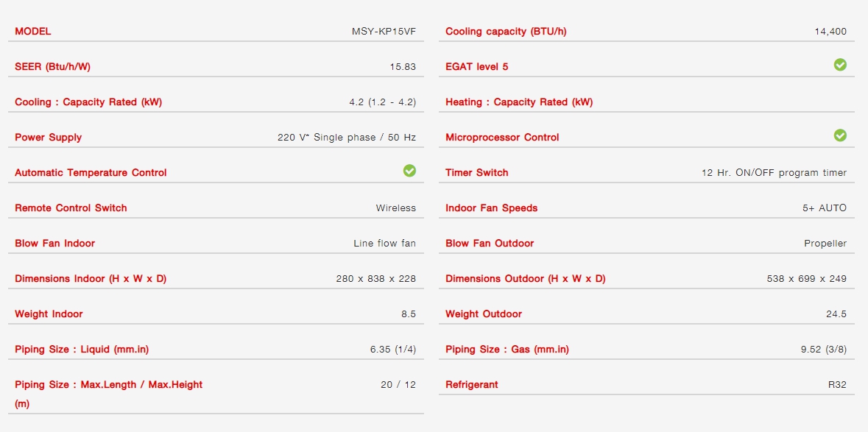Click the Microprocessor Control green checkmark
The image size is (868, 432).
click(x=840, y=135)
